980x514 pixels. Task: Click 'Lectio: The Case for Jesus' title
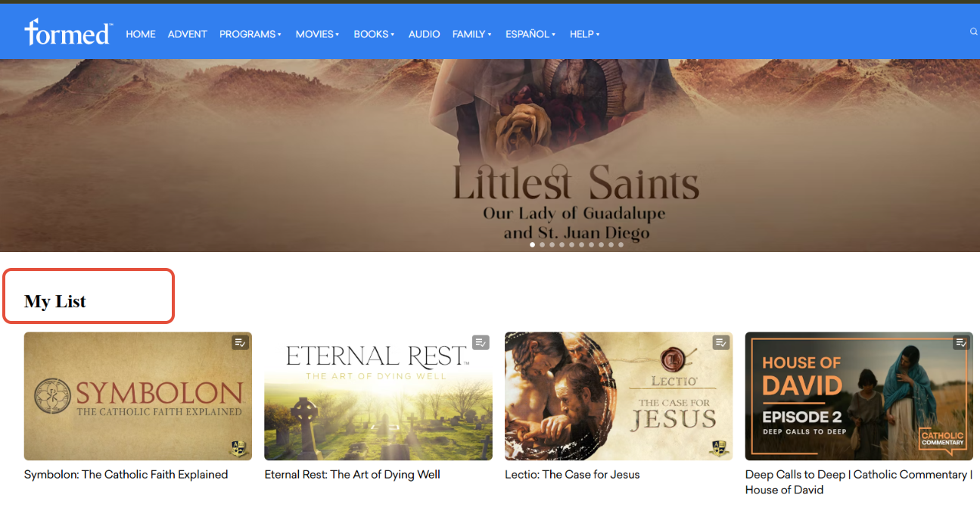572,475
